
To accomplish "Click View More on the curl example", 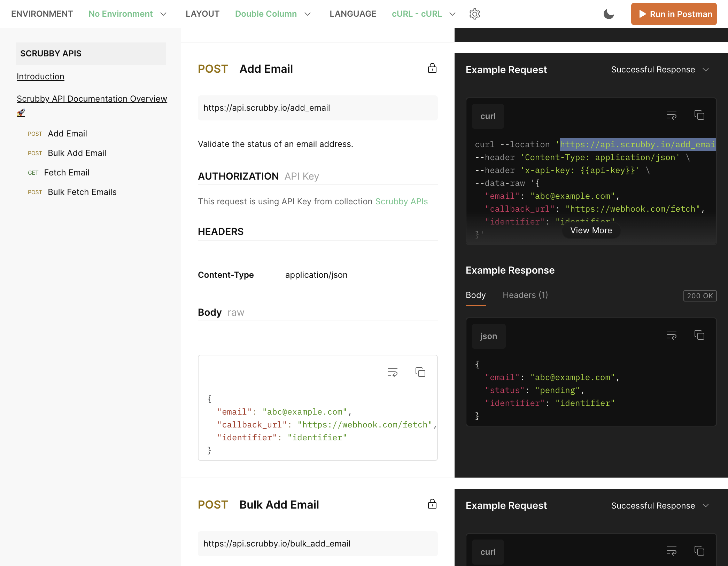I will [x=591, y=230].
